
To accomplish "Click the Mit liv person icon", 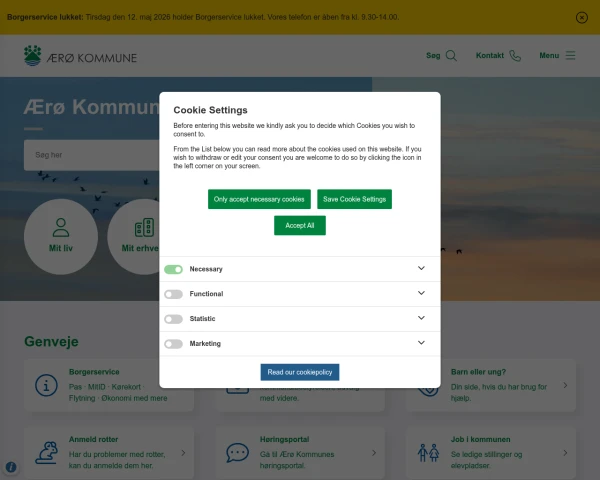I will tap(61, 228).
